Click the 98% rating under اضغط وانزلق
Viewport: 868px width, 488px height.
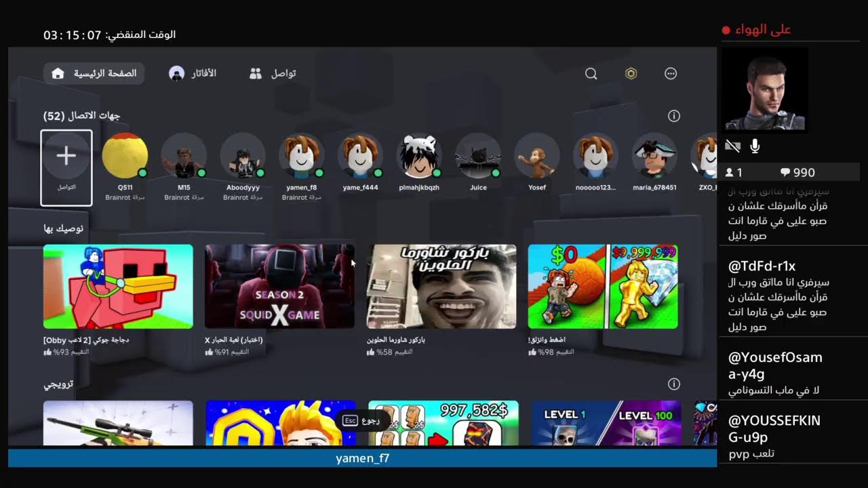(x=551, y=352)
